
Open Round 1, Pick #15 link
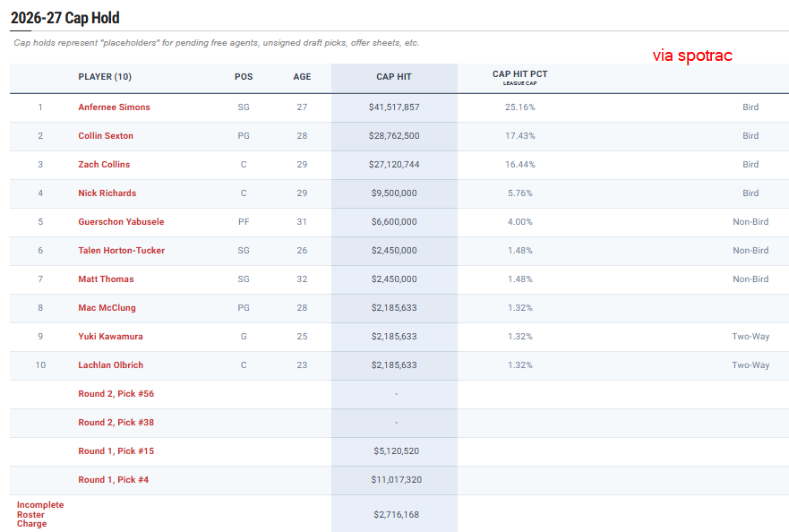pos(116,451)
